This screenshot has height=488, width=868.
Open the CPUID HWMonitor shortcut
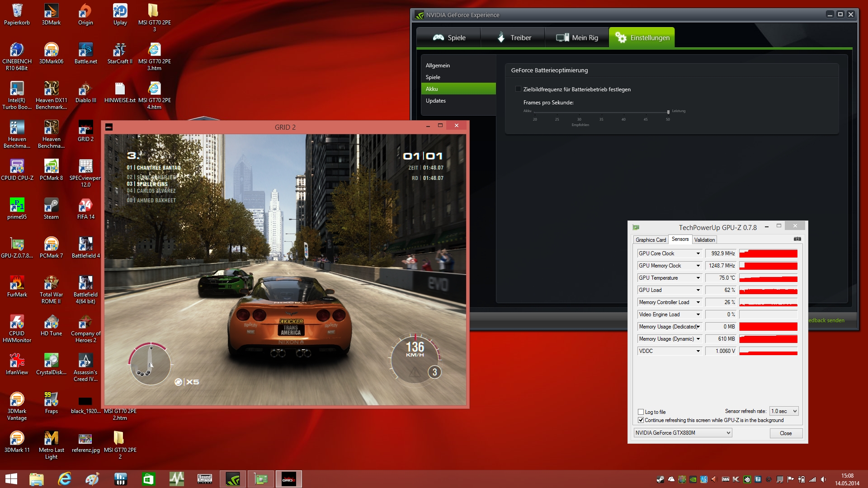[17, 328]
